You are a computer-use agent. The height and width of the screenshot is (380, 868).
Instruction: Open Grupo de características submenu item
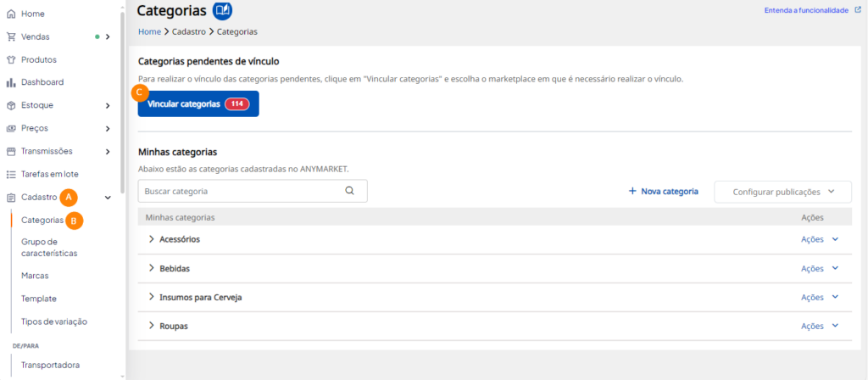point(48,248)
